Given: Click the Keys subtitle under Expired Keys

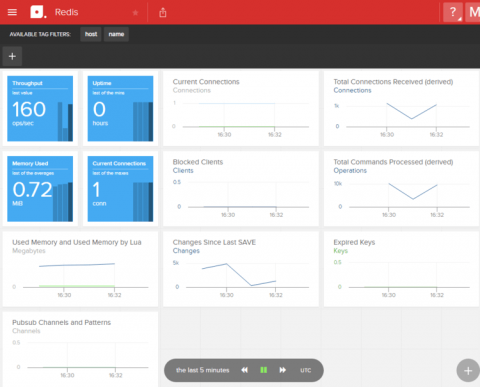Looking at the screenshot, I should click(x=341, y=251).
